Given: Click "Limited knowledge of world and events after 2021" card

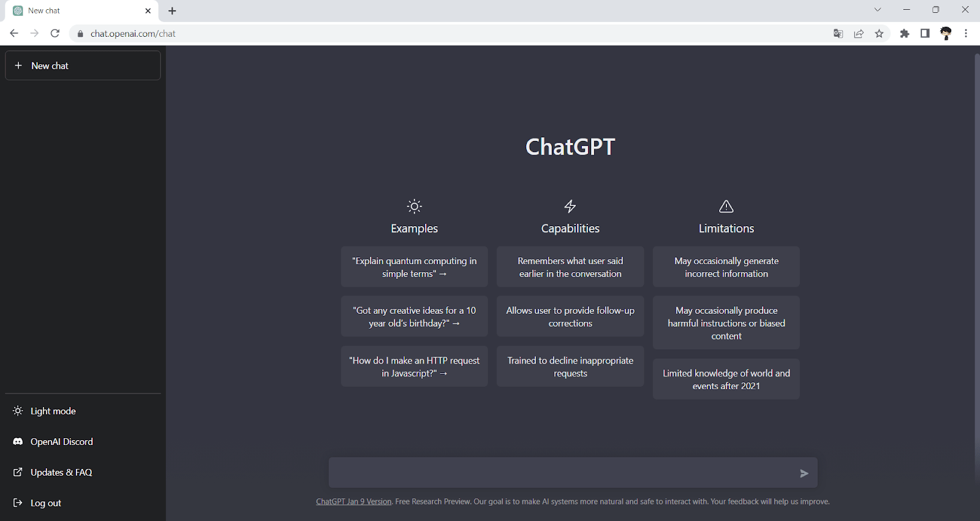Looking at the screenshot, I should tap(726, 379).
